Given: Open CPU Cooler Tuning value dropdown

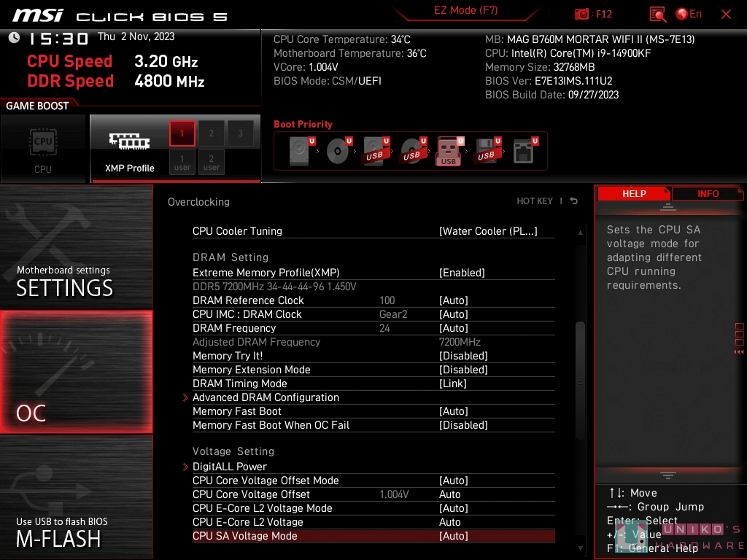Looking at the screenshot, I should [x=488, y=231].
